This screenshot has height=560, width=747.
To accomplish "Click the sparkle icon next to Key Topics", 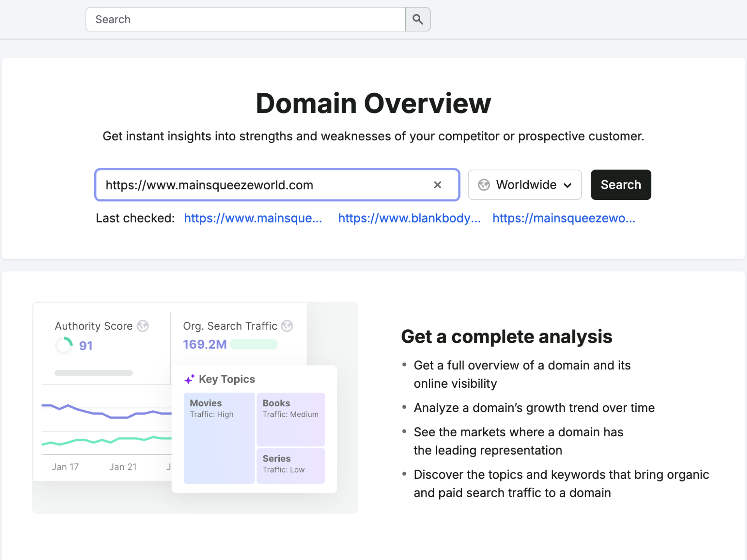I will (x=189, y=379).
